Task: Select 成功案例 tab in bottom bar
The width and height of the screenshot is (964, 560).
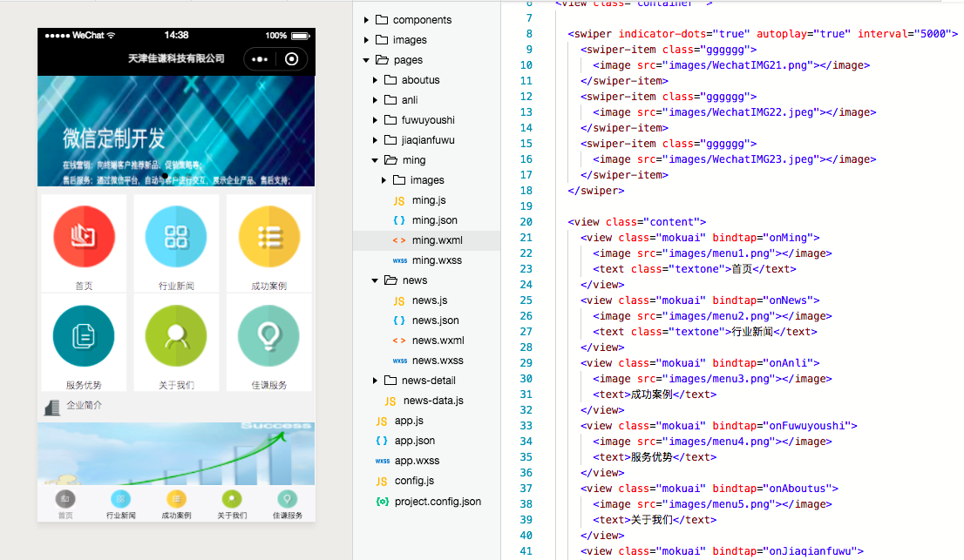Action: [176, 505]
